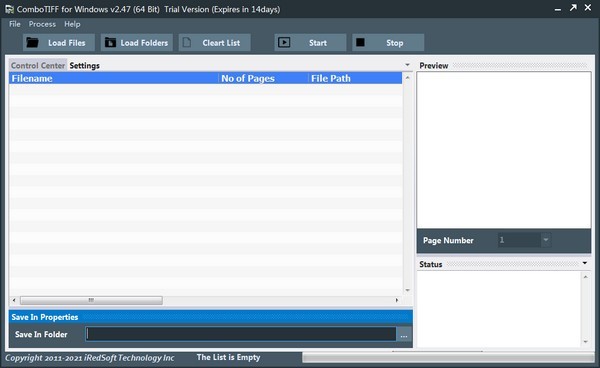Click the Save In Folder path field
Screen dimensions: 600x368
(x=241, y=334)
